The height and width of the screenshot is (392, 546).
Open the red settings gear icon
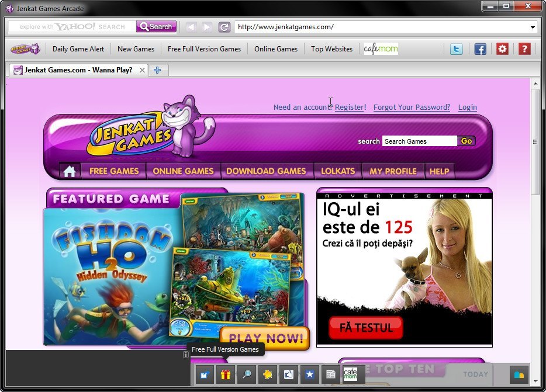(x=502, y=49)
